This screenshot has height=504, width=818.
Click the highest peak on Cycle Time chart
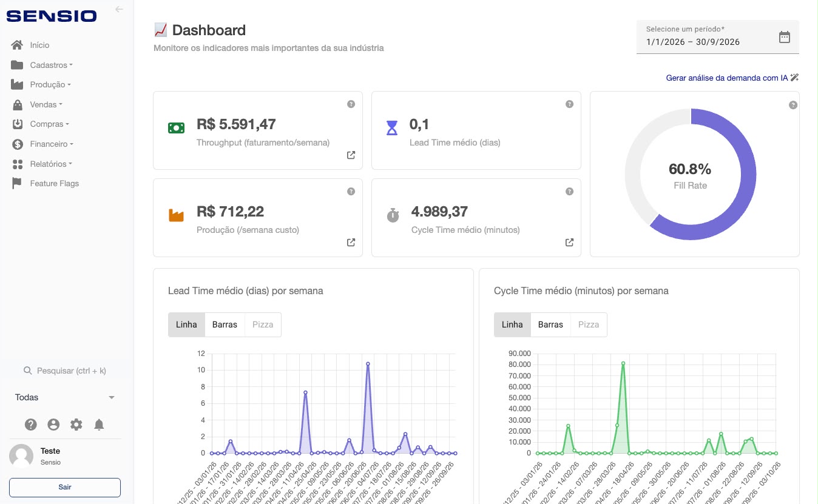coord(623,363)
